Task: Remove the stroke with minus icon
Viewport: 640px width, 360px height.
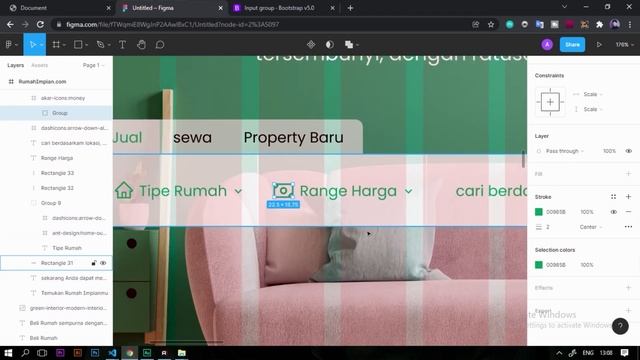Action: tap(628, 212)
